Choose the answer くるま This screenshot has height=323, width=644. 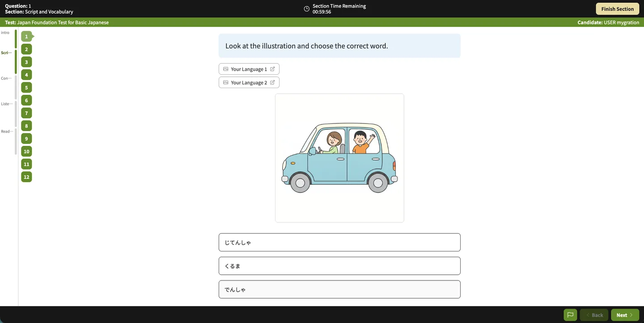pyautogui.click(x=339, y=266)
